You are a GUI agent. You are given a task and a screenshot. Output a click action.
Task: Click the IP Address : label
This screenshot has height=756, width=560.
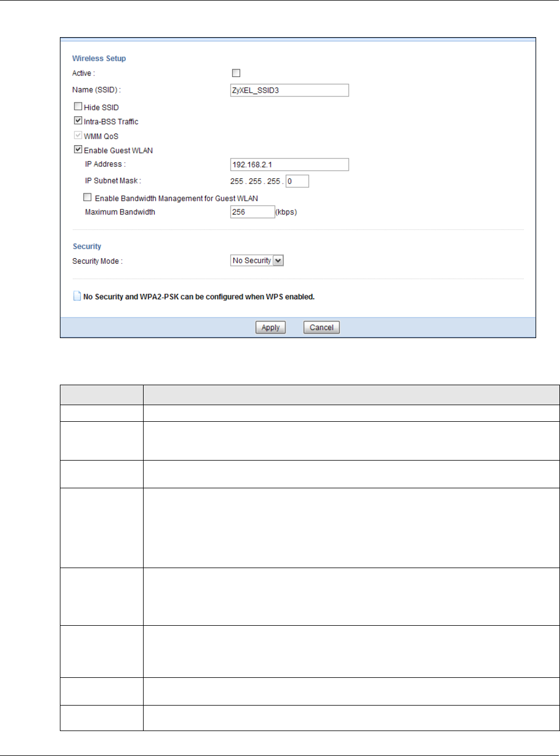[x=105, y=164]
